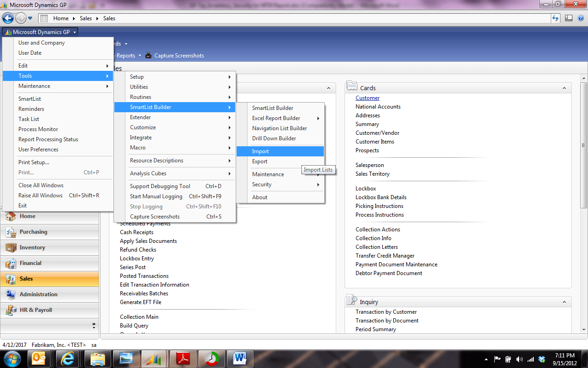Switch to Dynamics GP taskbar icon
The image size is (588, 368).
coord(154,359)
